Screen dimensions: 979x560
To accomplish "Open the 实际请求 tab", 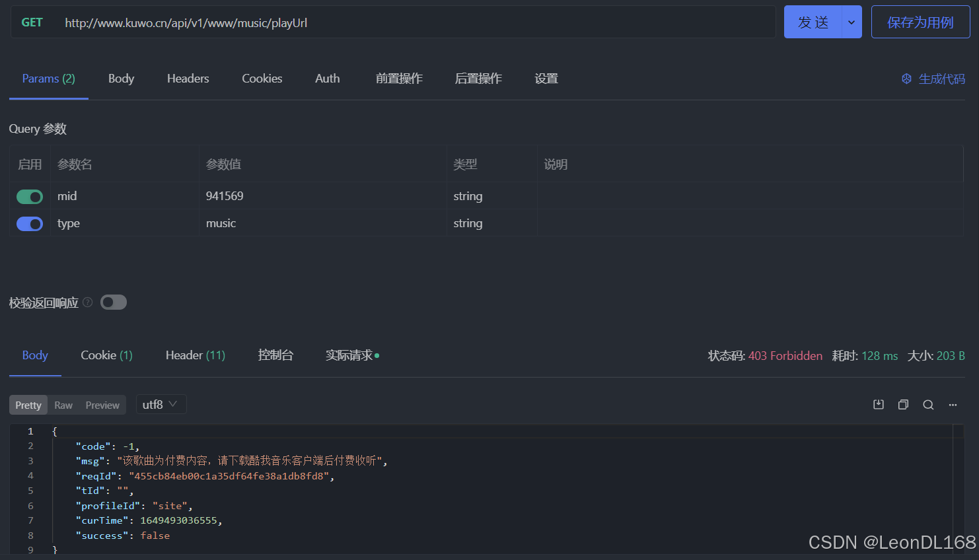I will [x=352, y=355].
